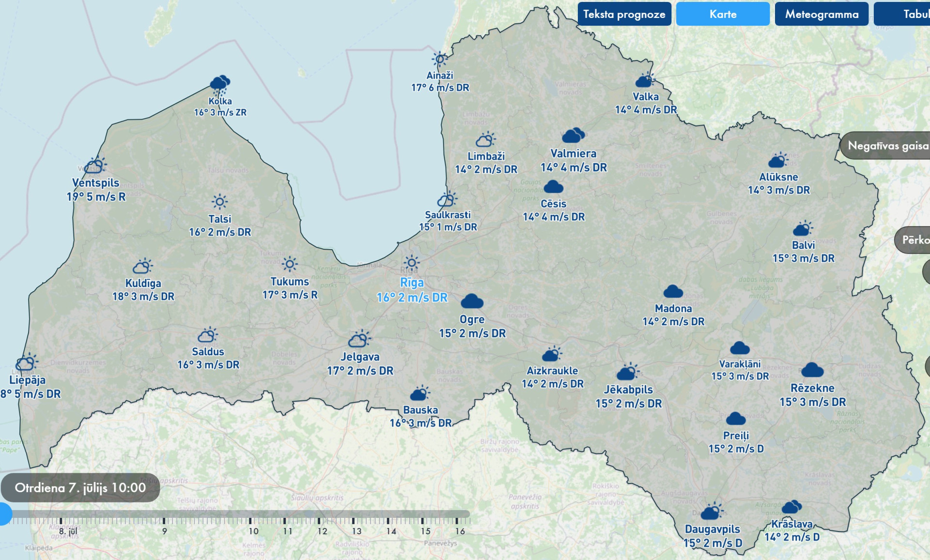Click the Valka forecast text 14° 4 m/s DR
The height and width of the screenshot is (560, 930).
[646, 110]
